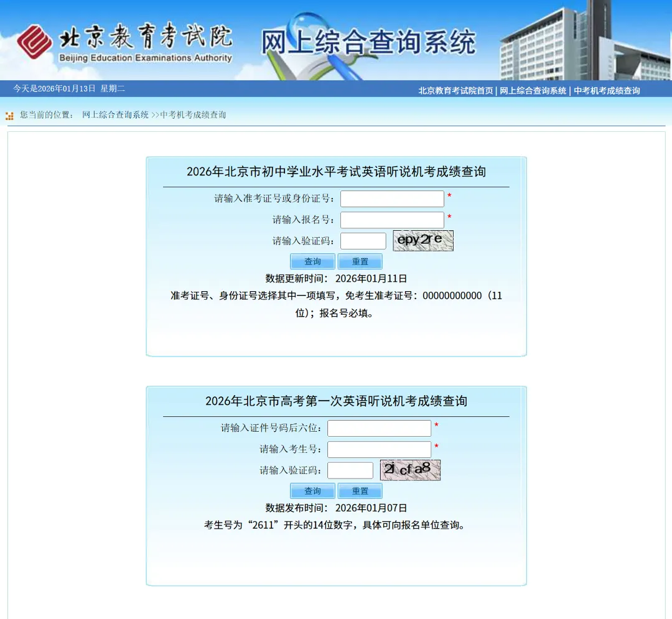Focus the 报名号 input field
The height and width of the screenshot is (619, 672).
point(392,220)
